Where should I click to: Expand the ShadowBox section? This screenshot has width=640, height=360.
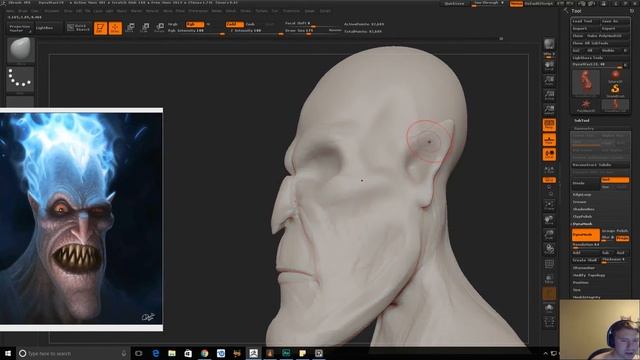tap(583, 209)
